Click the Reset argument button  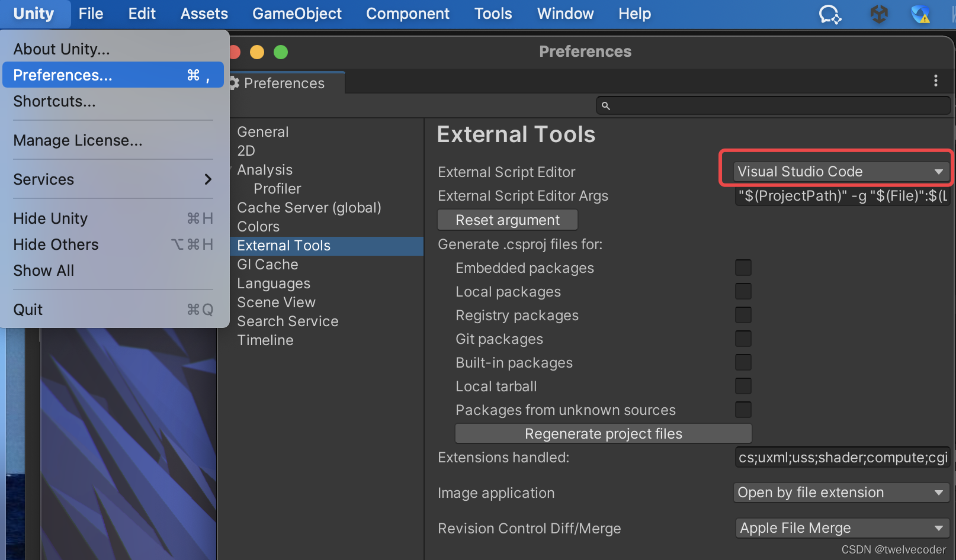(x=508, y=220)
